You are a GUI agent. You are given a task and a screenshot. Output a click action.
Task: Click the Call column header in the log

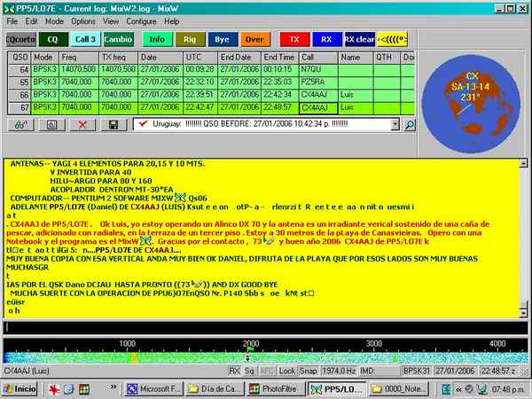pyautogui.click(x=318, y=58)
